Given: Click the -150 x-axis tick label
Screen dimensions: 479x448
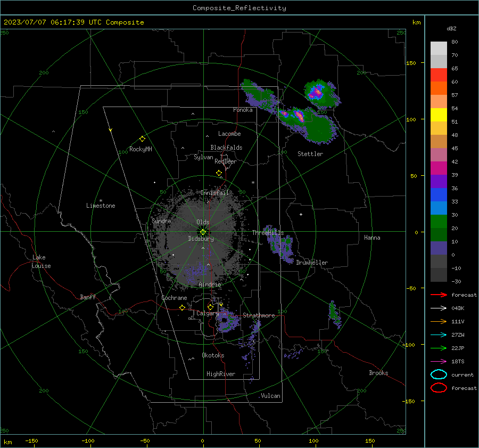Looking at the screenshot, I should (31, 441).
